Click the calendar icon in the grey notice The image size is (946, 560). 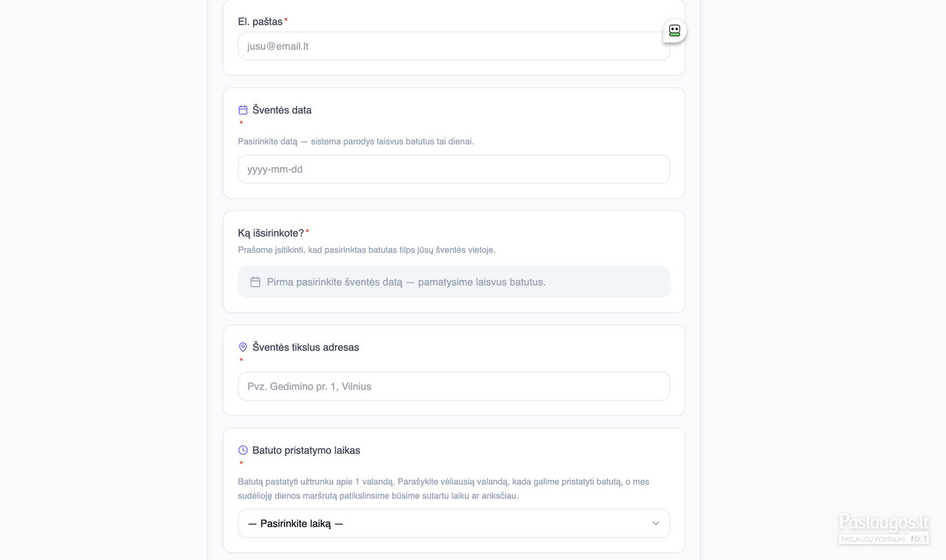256,282
